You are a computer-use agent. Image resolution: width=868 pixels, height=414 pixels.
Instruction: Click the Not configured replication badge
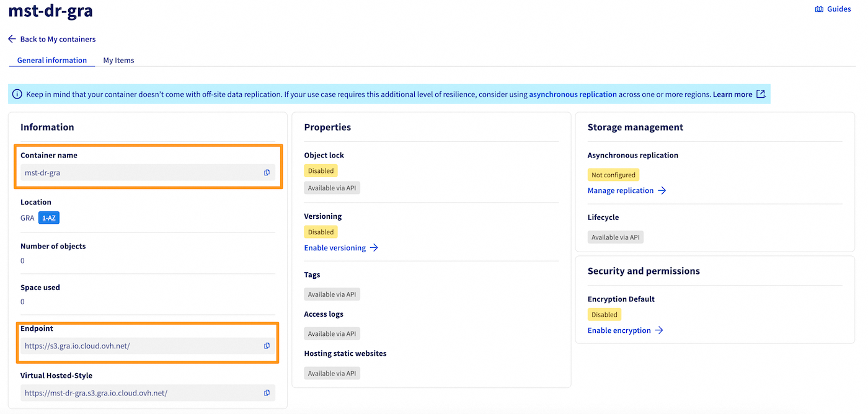pyautogui.click(x=613, y=175)
